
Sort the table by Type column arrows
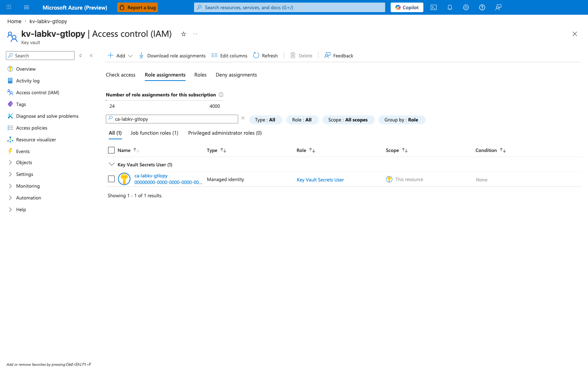pos(223,150)
